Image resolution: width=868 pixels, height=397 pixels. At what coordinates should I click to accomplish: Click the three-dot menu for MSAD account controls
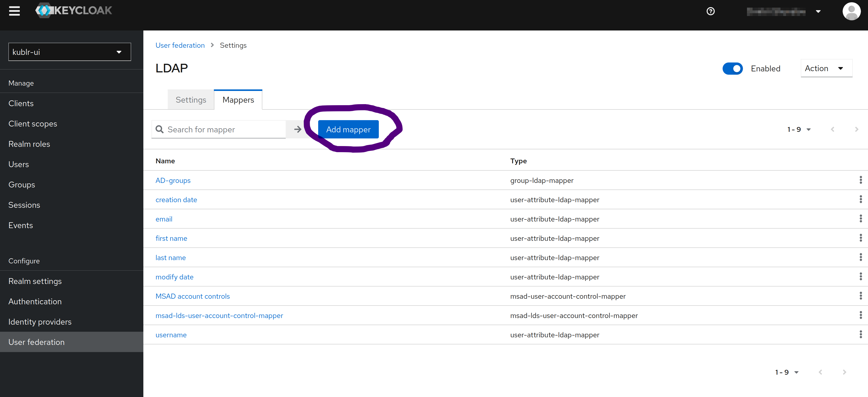coord(860,296)
